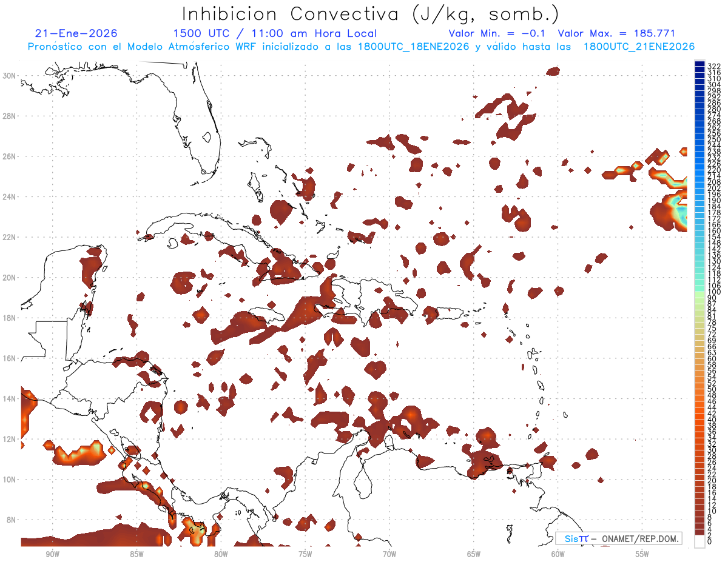Click the '8N' latitude label
The width and height of the screenshot is (728, 562).
click(11, 520)
